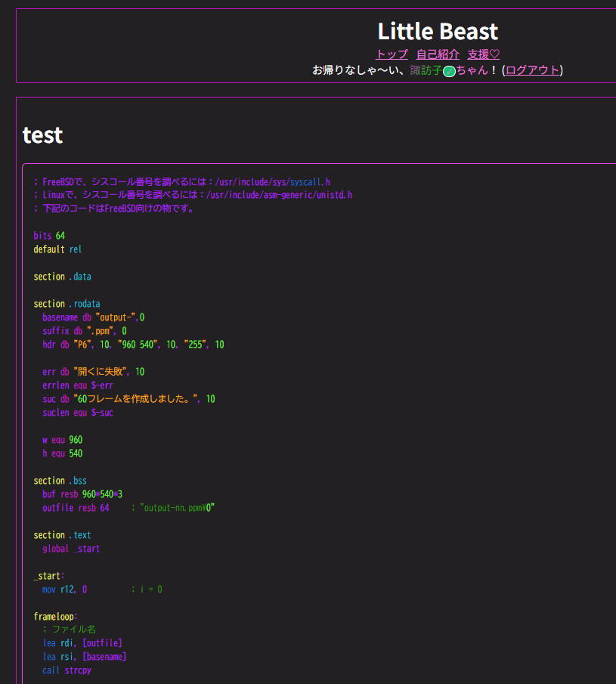Click the section .rodata line
This screenshot has height=684, width=616.
click(67, 304)
